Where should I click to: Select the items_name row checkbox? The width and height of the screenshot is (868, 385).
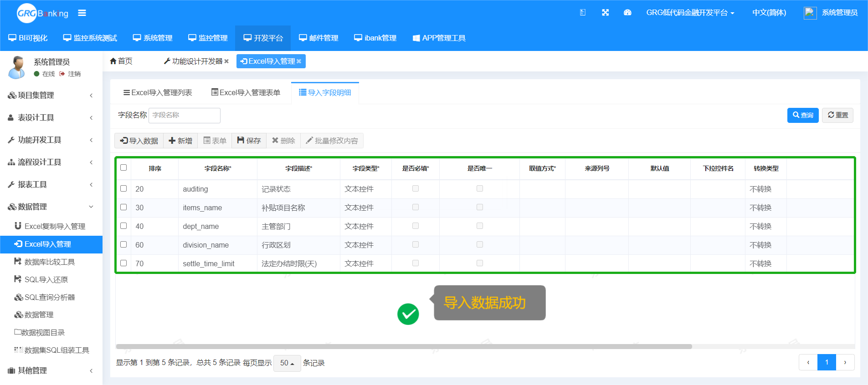tap(123, 207)
